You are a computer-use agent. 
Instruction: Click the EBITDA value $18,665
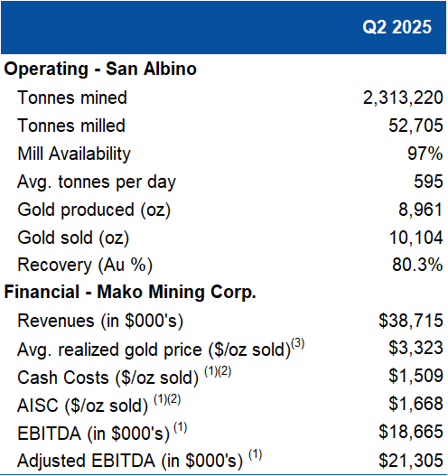(x=411, y=432)
